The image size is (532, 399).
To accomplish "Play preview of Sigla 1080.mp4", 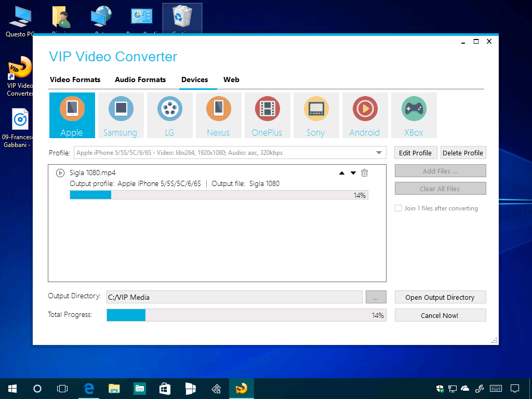I will [60, 173].
